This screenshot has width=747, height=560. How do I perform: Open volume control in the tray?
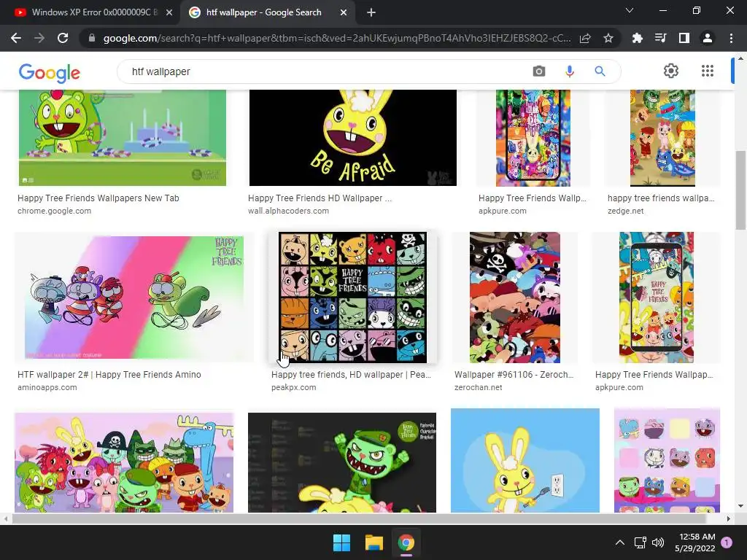658,542
